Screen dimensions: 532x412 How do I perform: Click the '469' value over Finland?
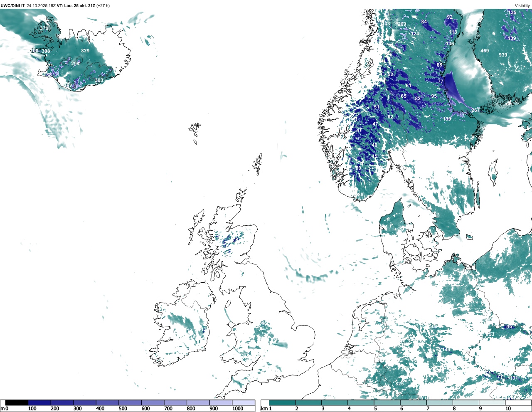tap(485, 51)
